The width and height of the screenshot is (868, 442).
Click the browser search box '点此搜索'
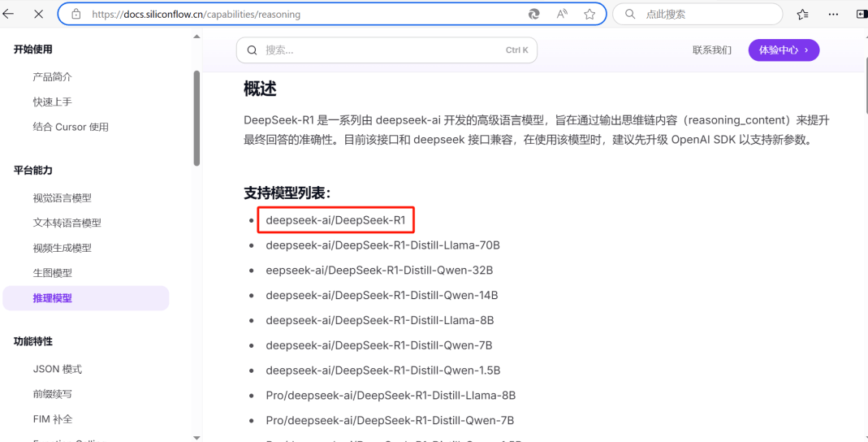tap(697, 15)
